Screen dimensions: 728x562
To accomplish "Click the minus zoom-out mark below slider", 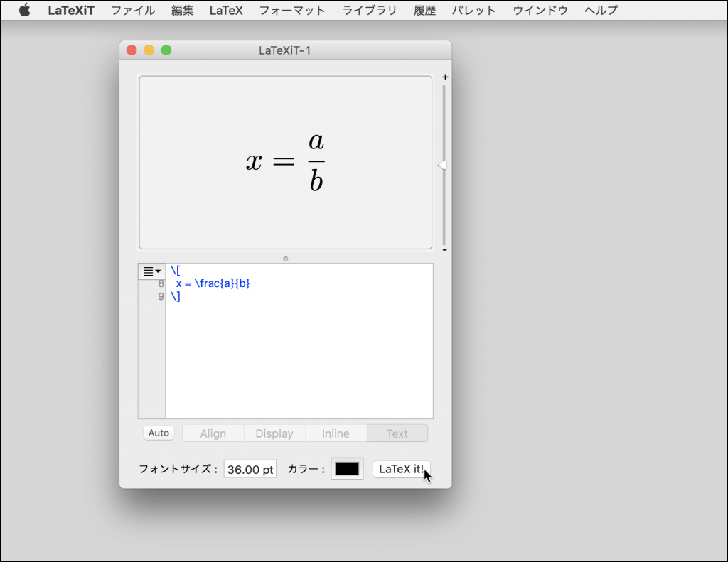I will coord(445,250).
